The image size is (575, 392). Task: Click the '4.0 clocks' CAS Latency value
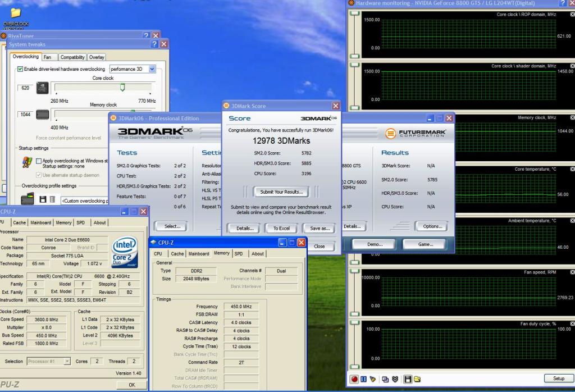pos(241,323)
